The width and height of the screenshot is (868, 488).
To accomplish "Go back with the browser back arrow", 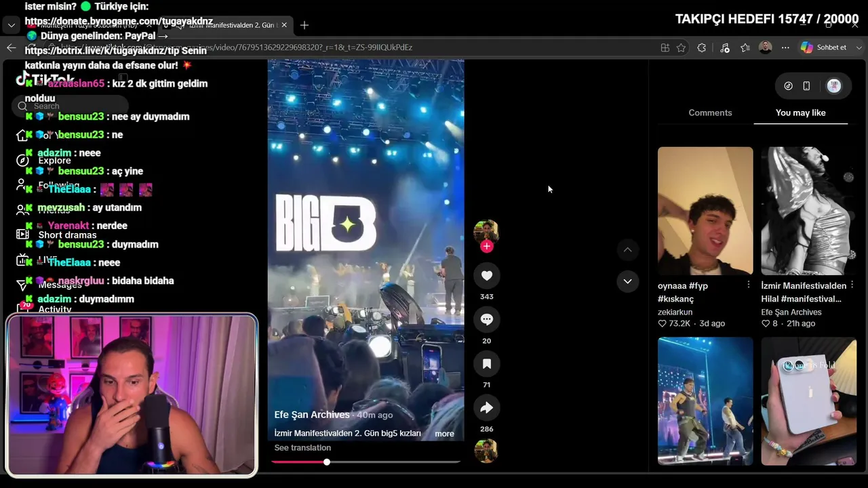I will pos(11,47).
